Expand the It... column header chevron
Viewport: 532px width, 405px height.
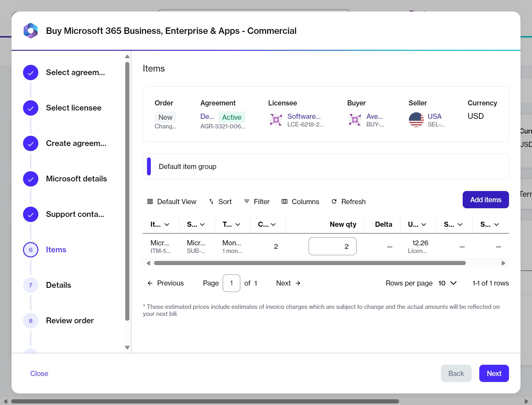click(x=167, y=225)
